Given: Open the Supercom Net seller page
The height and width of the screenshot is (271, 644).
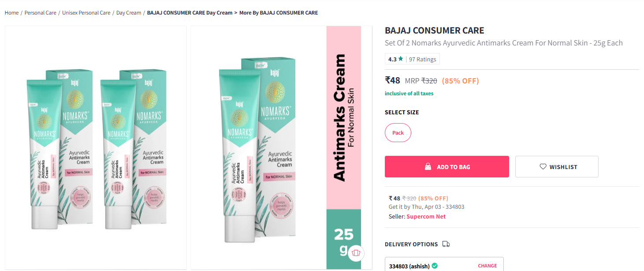Looking at the screenshot, I should coord(426,216).
